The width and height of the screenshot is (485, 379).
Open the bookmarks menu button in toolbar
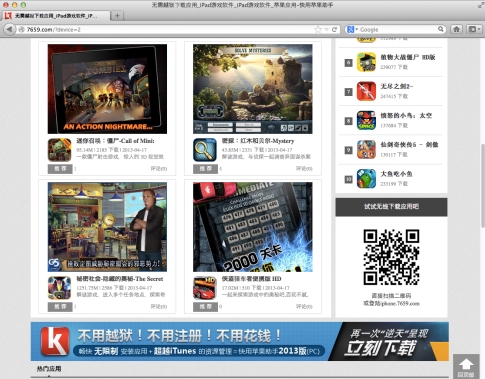(473, 29)
